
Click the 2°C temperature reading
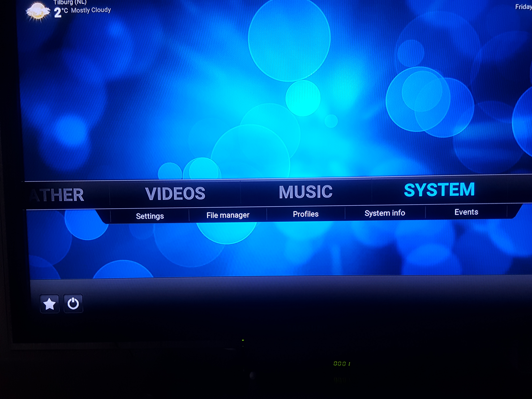click(61, 12)
